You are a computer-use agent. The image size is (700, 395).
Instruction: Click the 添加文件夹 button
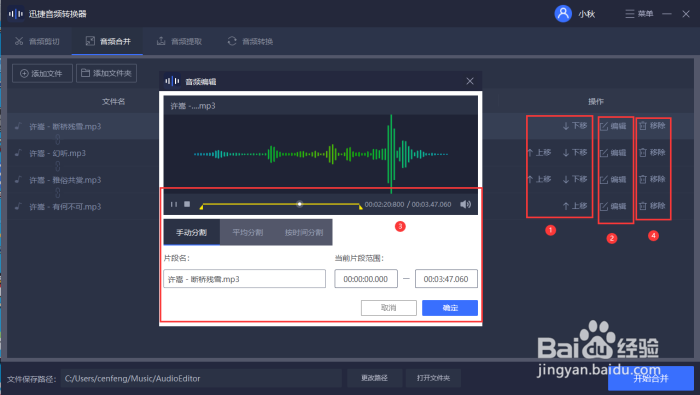[106, 73]
